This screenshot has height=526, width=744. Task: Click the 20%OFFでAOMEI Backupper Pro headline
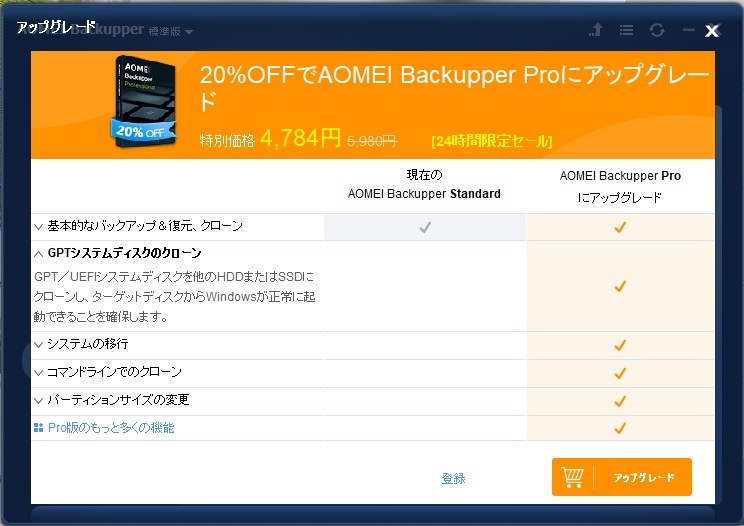point(454,88)
